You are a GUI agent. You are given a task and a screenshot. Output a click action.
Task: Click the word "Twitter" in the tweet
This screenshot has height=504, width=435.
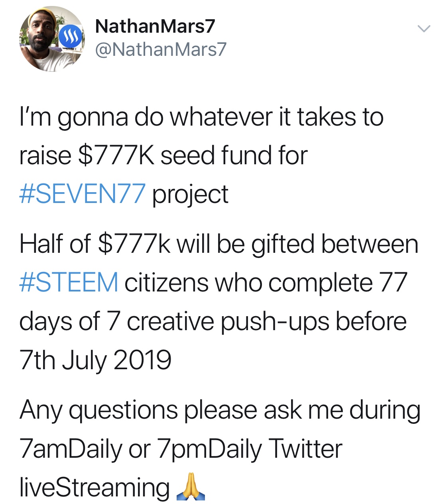coord(306,449)
